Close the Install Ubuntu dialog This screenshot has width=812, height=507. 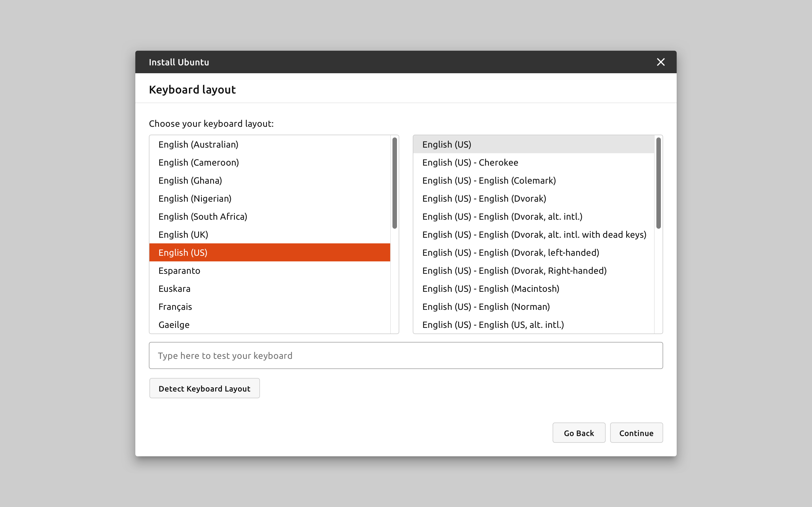660,62
